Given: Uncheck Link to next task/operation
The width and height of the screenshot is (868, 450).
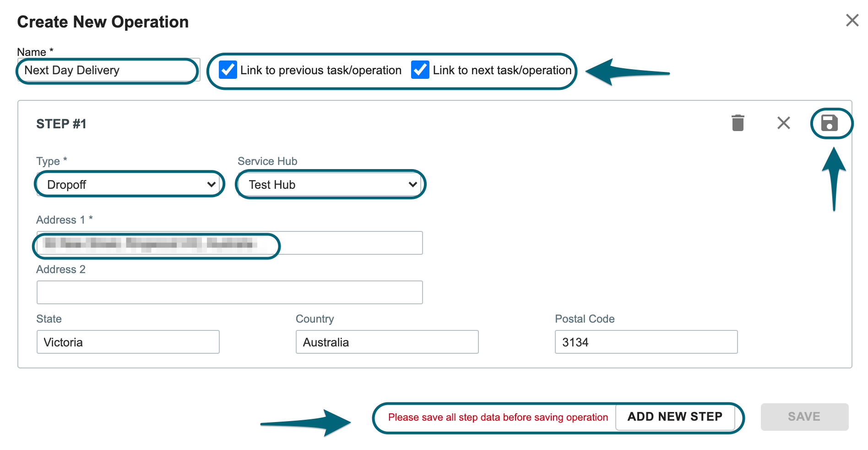Looking at the screenshot, I should coord(420,70).
